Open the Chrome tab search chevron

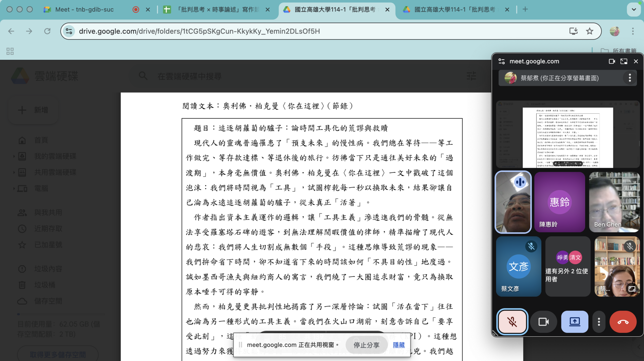(x=634, y=9)
